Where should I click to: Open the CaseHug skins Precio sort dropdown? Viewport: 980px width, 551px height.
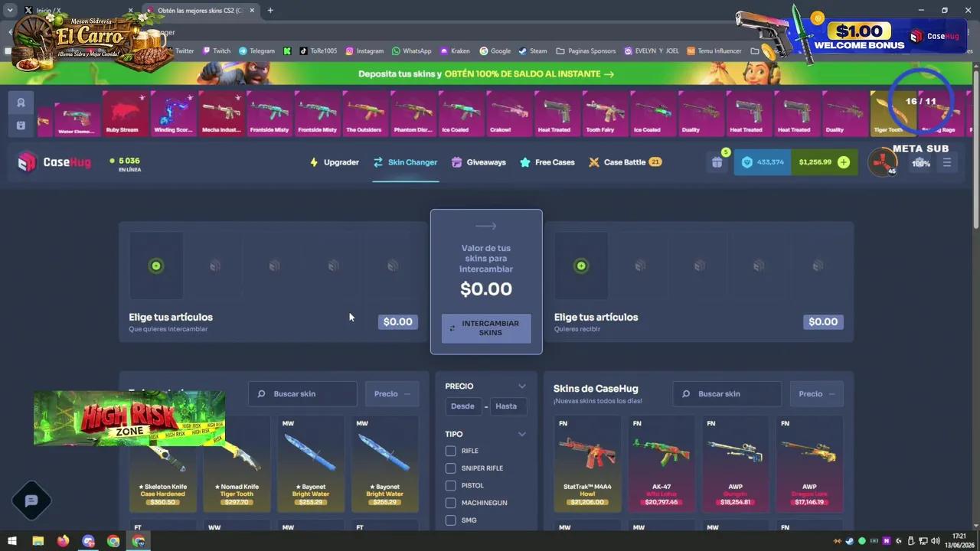coord(817,394)
